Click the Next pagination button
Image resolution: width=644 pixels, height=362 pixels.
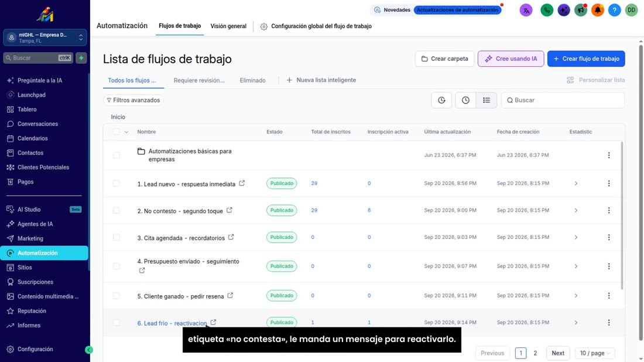coord(558,353)
